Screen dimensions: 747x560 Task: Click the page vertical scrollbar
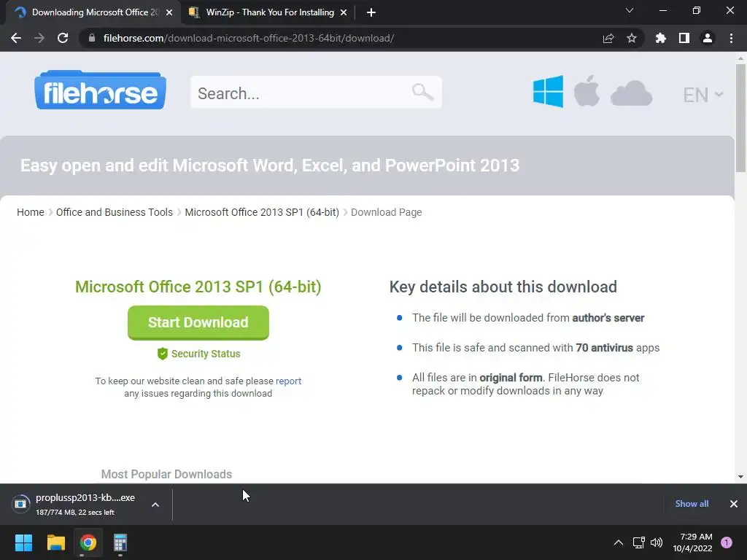tap(740, 117)
